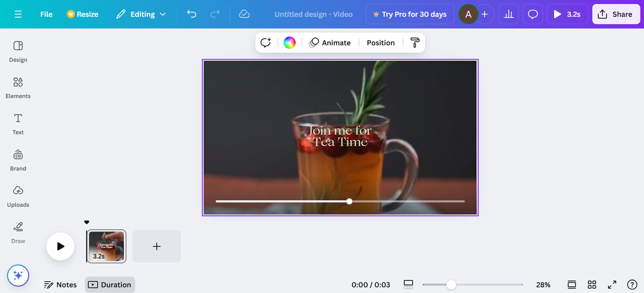Add a new page with the plus tile
This screenshot has height=293, width=644.
coord(156,246)
